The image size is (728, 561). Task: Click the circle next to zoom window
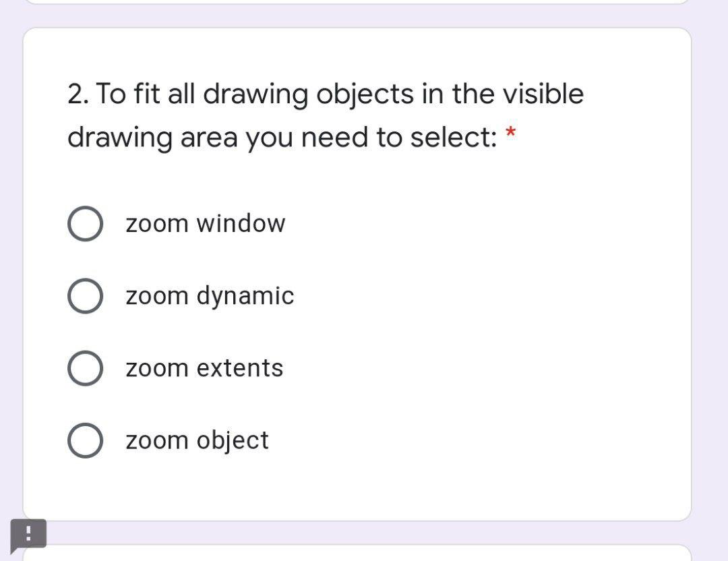85,223
